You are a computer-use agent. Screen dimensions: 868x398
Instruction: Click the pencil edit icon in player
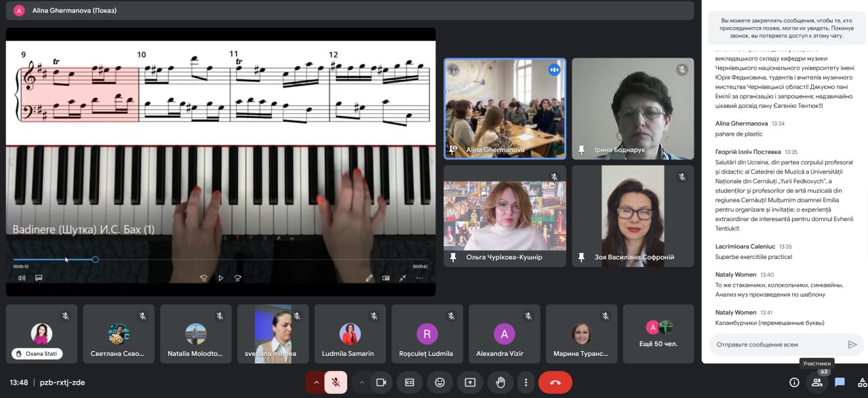[369, 277]
